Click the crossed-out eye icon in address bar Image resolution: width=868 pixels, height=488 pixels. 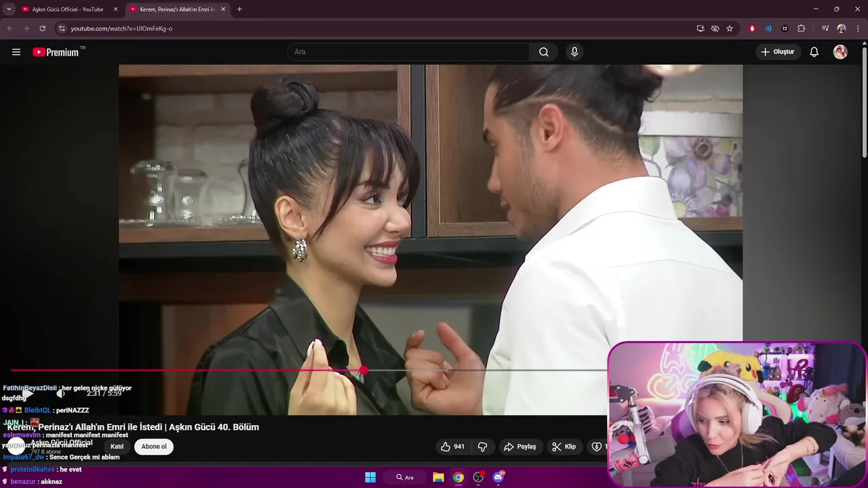[x=715, y=28]
